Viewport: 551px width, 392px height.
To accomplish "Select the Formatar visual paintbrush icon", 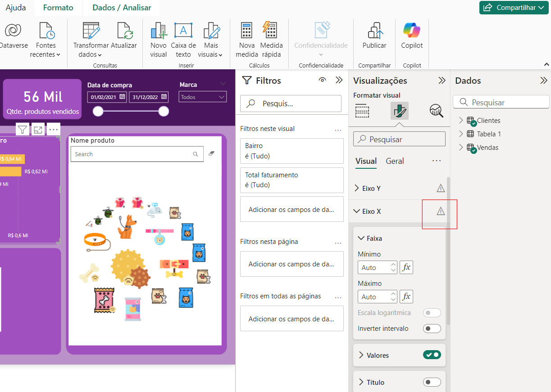I will coord(400,110).
